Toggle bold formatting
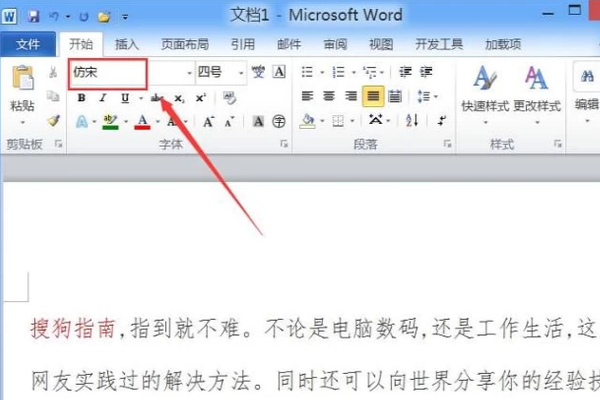The height and width of the screenshot is (400, 600). (81, 98)
